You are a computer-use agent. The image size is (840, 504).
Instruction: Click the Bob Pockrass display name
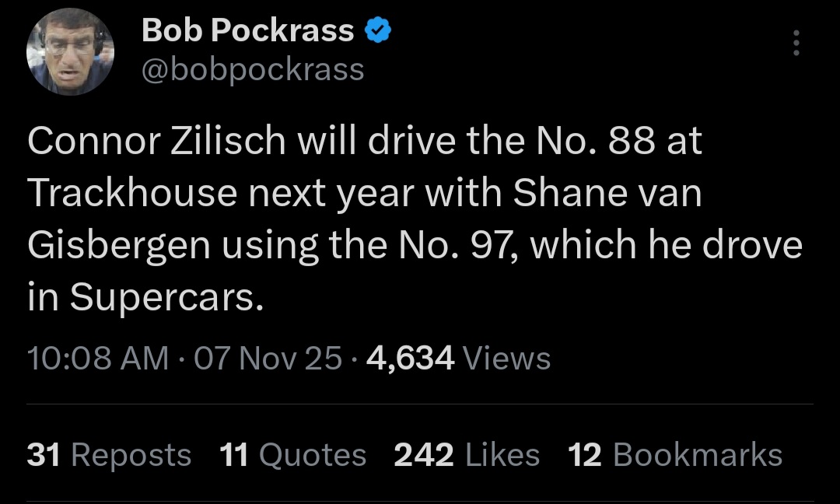click(247, 31)
